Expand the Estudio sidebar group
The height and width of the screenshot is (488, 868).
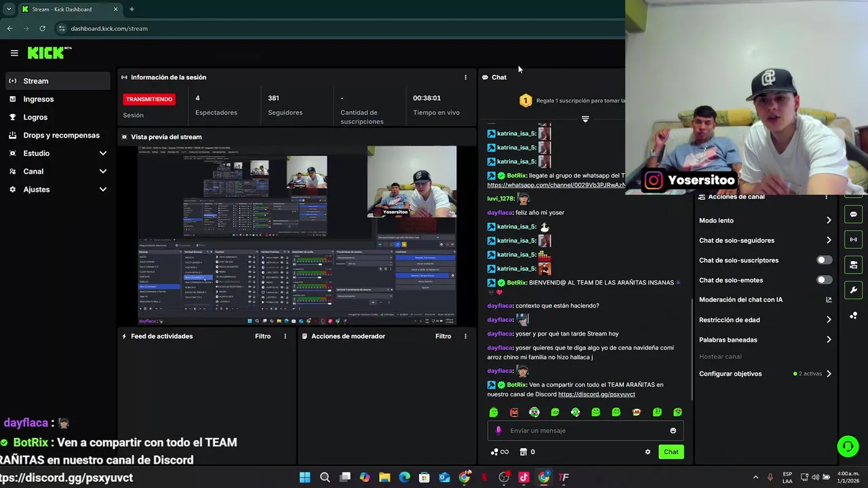(57, 153)
